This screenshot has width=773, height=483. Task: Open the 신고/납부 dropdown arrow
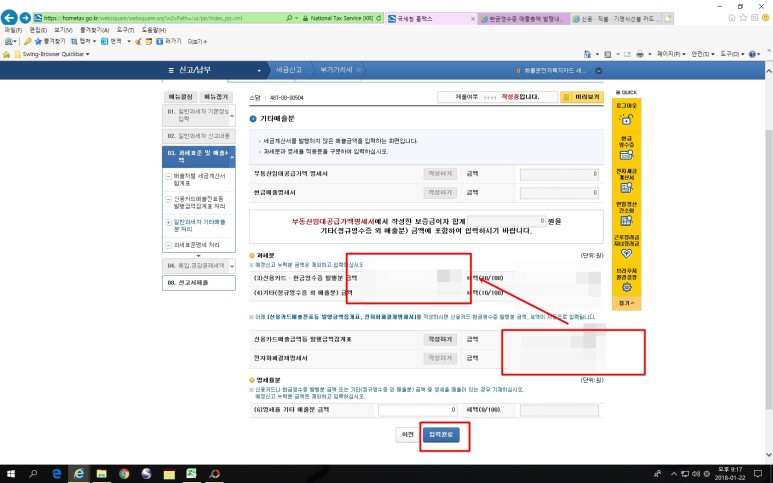259,70
